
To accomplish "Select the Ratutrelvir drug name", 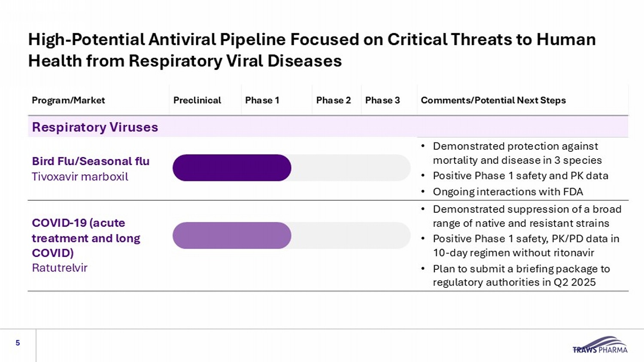I will coord(60,268).
